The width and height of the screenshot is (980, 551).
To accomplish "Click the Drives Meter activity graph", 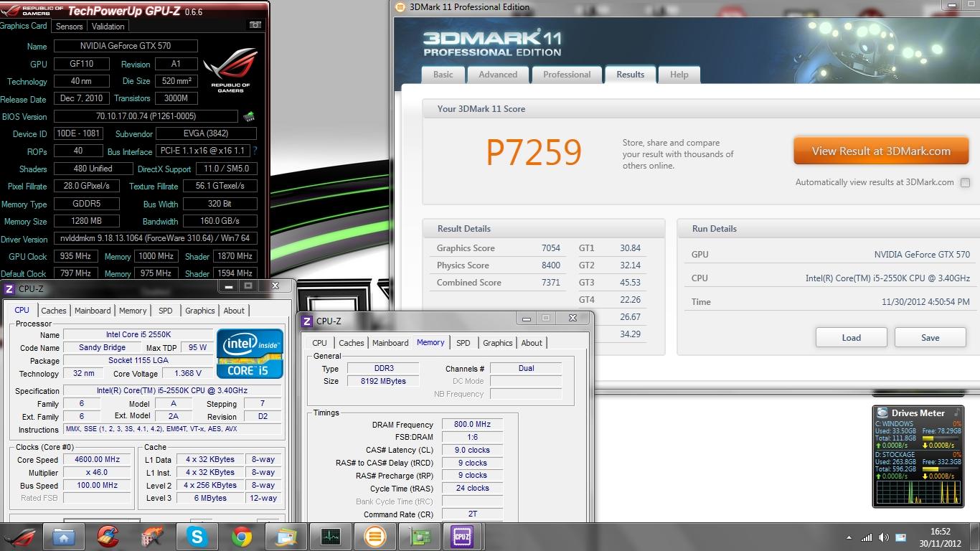I will [x=918, y=492].
